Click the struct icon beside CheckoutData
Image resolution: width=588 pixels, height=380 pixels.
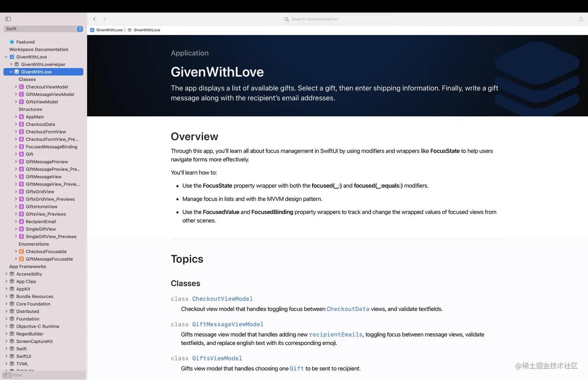point(21,124)
